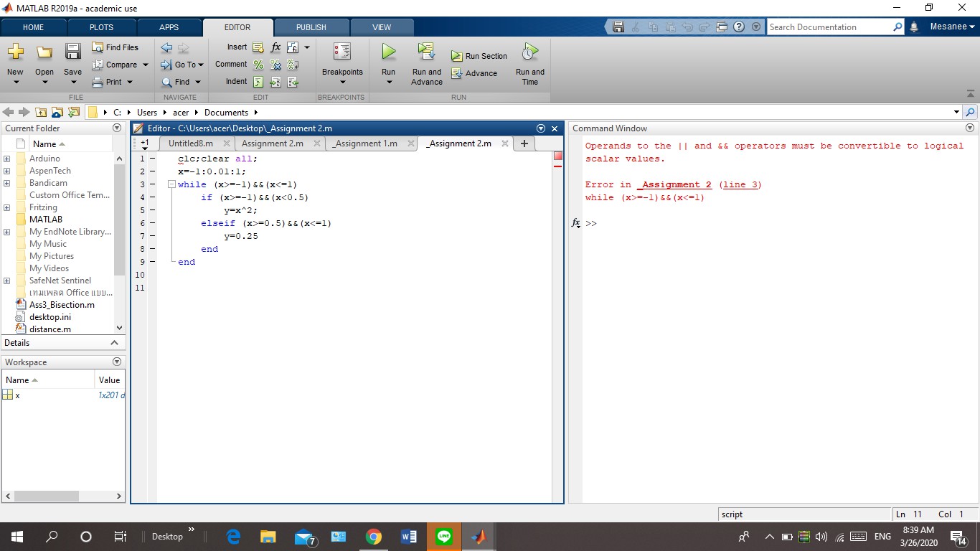Save the script using the Save icon
Image resolution: width=980 pixels, height=551 pixels.
tap(72, 52)
